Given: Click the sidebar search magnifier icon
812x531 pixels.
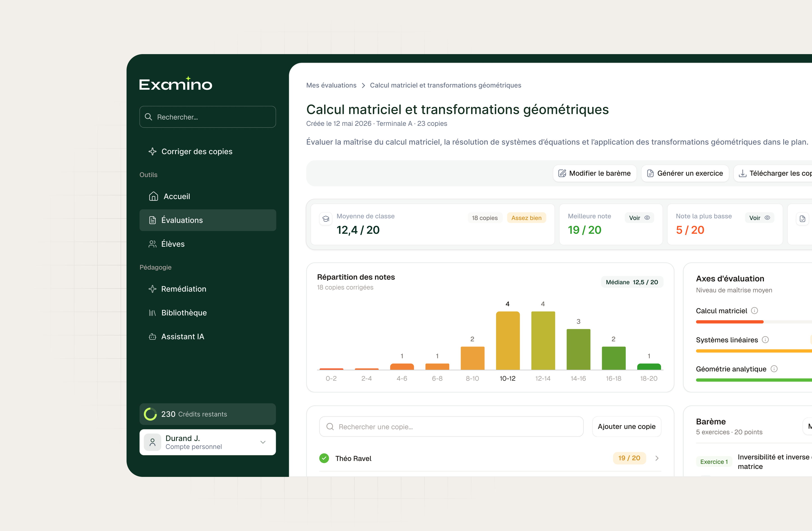Looking at the screenshot, I should tap(148, 117).
